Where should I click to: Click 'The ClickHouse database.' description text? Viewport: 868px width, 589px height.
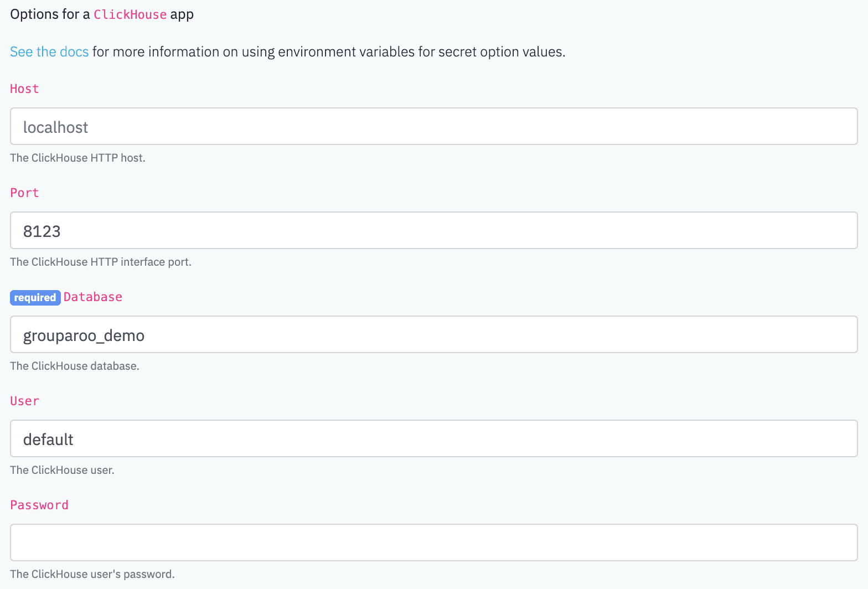75,366
